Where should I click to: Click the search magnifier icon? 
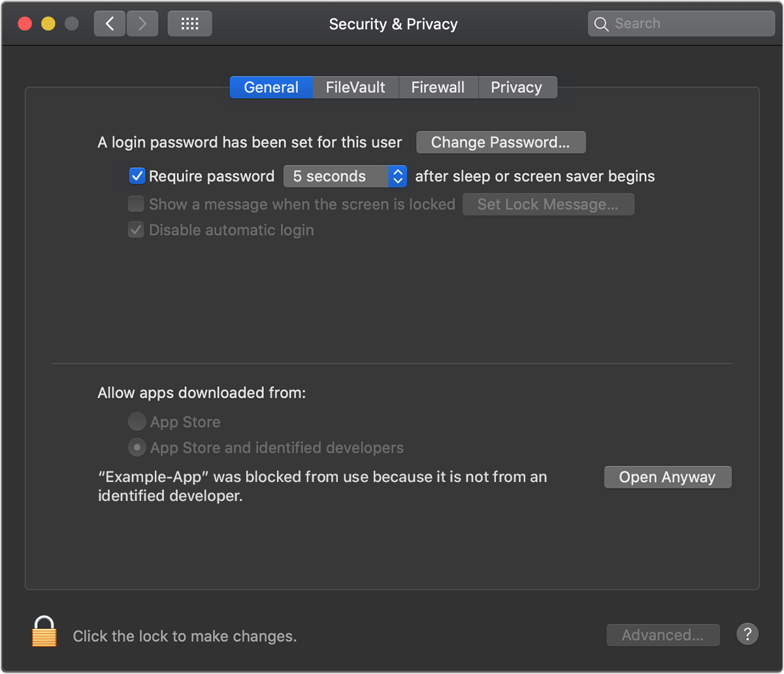click(601, 23)
